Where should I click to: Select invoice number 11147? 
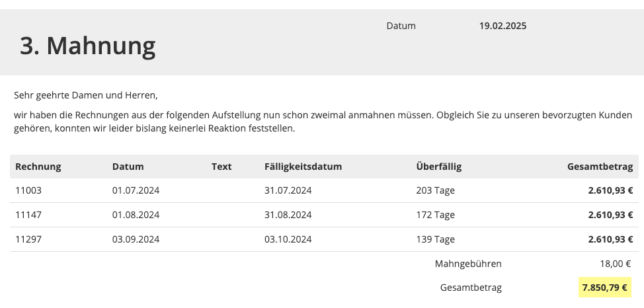[x=28, y=215]
